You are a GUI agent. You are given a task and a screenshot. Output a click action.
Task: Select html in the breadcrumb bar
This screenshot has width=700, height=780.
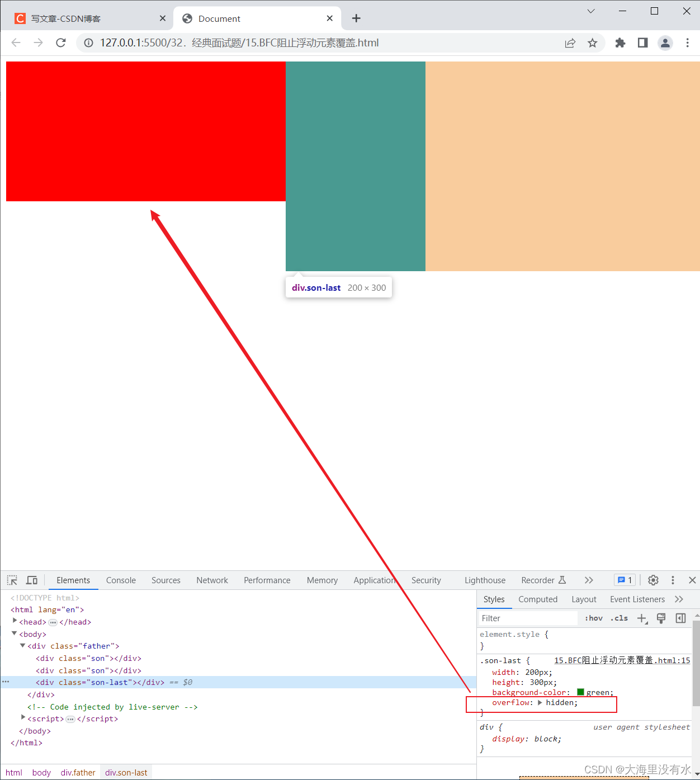tap(14, 773)
